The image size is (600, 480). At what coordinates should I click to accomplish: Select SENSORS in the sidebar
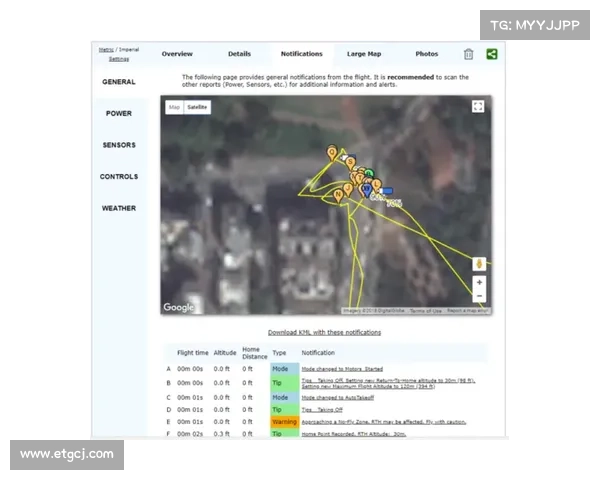[x=119, y=145]
